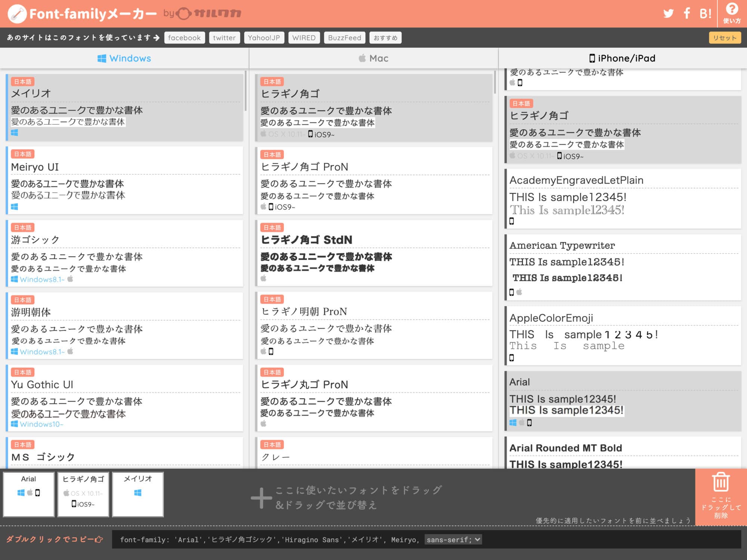Toggle the Yu Gothic UI font card
Screen dimensions: 747x560
(x=125, y=398)
